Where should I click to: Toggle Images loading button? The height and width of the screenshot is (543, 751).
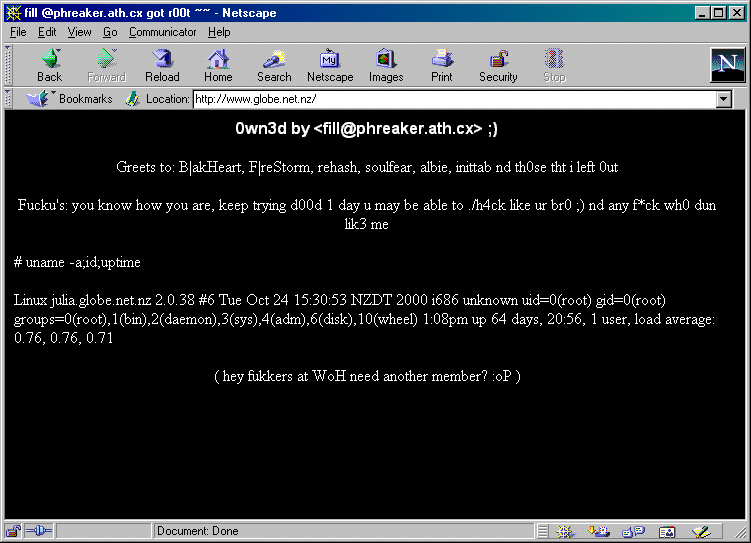pyautogui.click(x=386, y=66)
